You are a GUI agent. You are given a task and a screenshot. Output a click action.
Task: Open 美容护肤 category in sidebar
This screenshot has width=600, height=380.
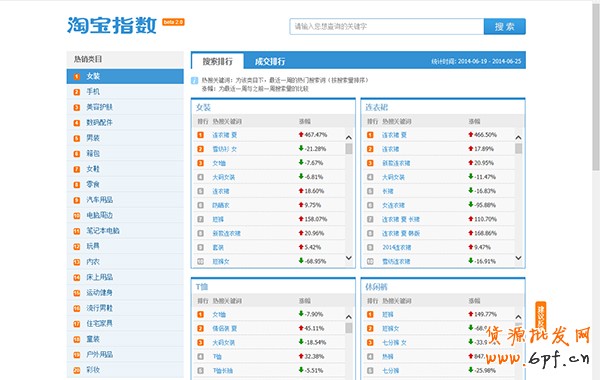125,107
